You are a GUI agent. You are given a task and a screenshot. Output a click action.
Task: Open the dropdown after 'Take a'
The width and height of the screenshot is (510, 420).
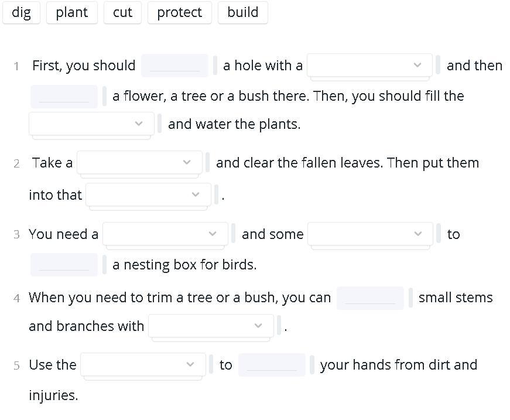click(139, 162)
